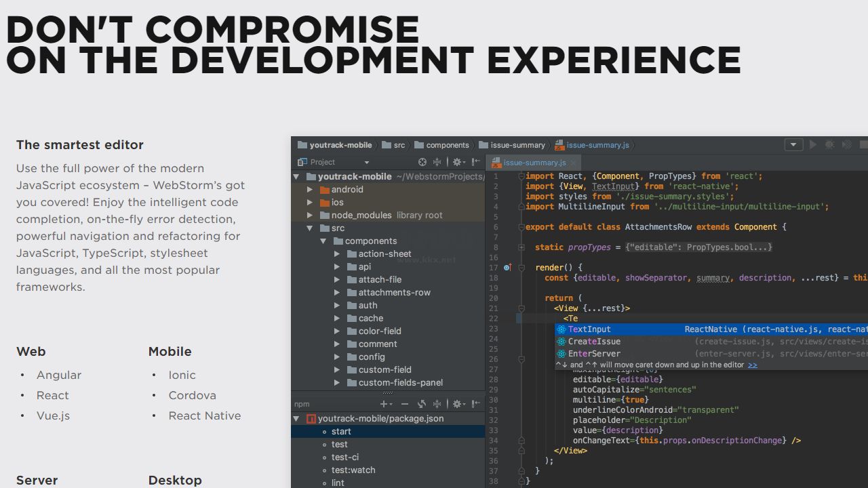Screen dimensions: 868x488
Task: Remove a script with the npm panel minus icon
Action: coord(406,404)
